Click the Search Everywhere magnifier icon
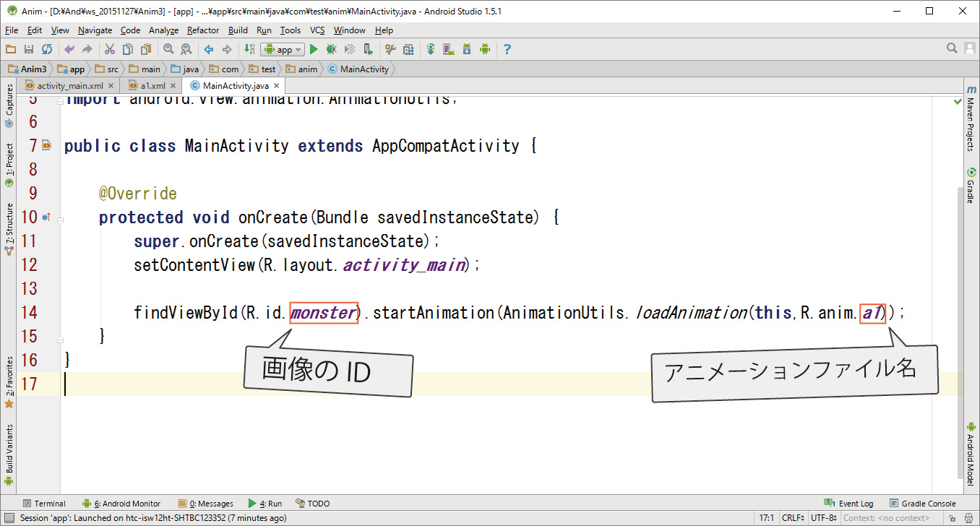The height and width of the screenshot is (526, 980). point(953,48)
